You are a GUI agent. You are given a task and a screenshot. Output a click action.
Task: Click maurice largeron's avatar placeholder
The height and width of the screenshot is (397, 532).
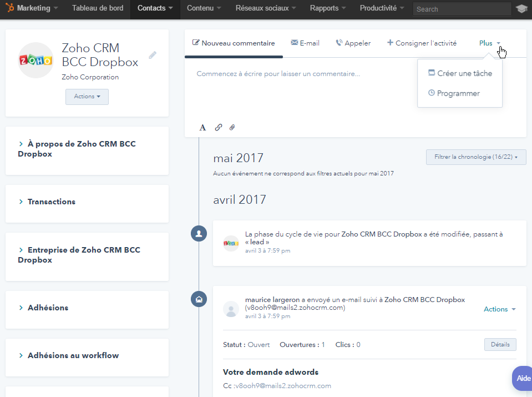pyautogui.click(x=231, y=309)
